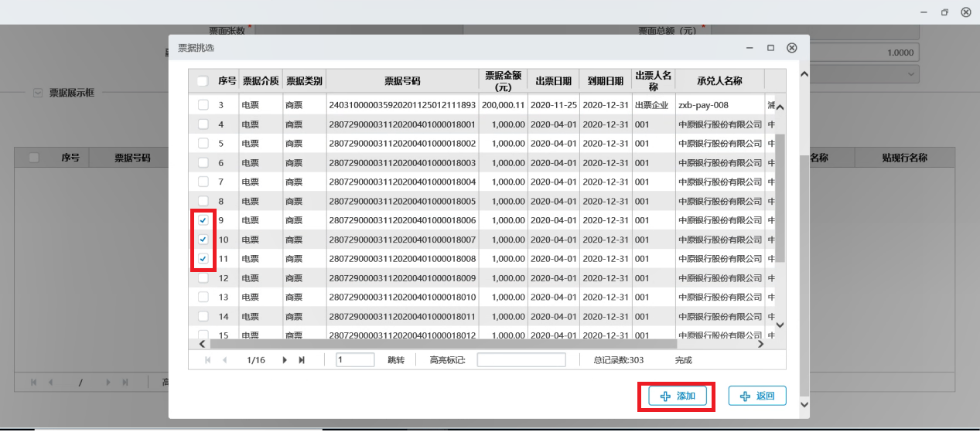This screenshot has height=432, width=980.
Task: Toggle select-all checkbox in 票据挑选 table header
Action: pos(202,81)
